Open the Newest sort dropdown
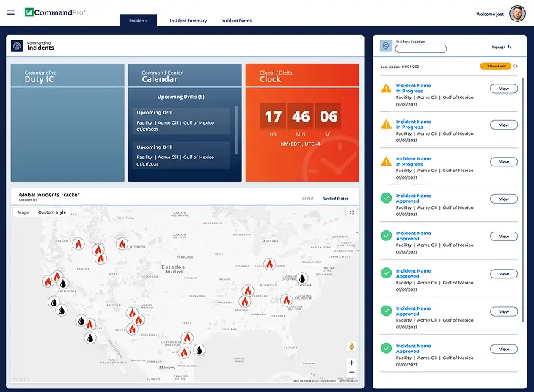This screenshot has height=392, width=534. click(502, 47)
